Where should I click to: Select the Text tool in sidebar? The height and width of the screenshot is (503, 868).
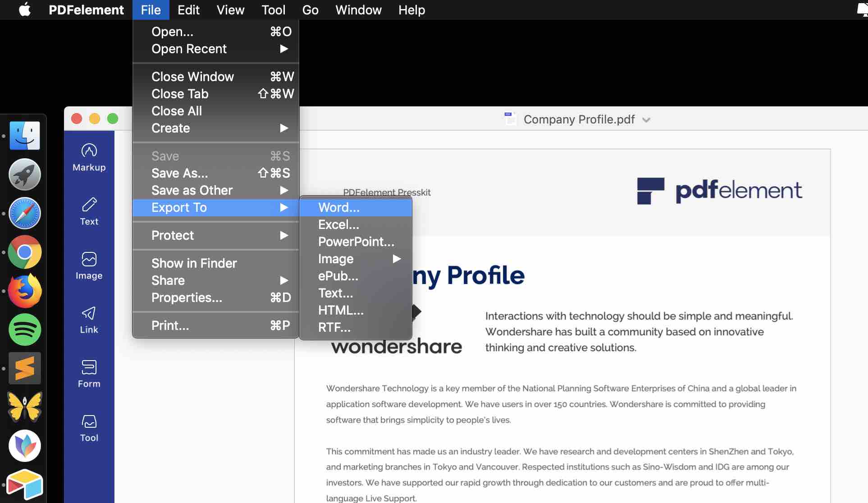[89, 212]
